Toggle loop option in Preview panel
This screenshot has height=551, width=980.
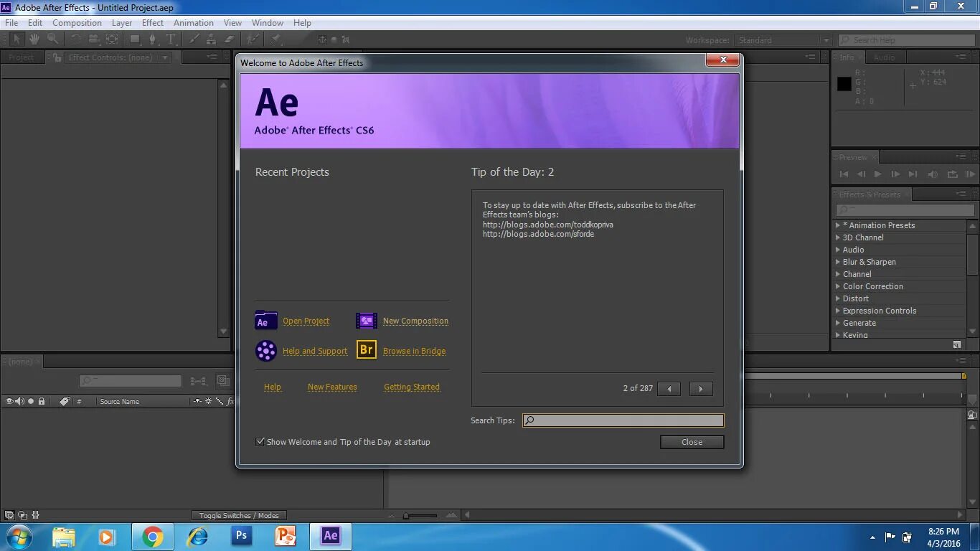coord(953,174)
